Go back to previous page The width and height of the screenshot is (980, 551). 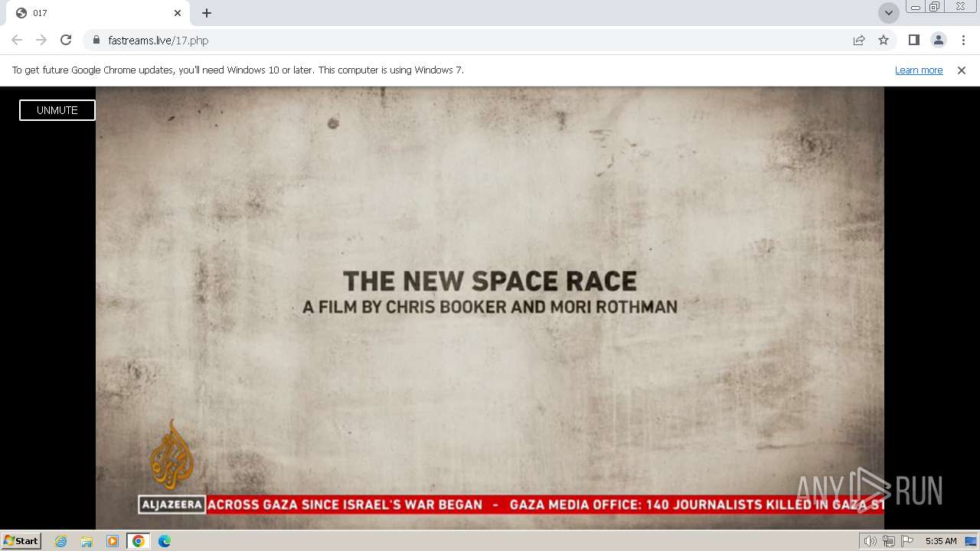(x=17, y=40)
